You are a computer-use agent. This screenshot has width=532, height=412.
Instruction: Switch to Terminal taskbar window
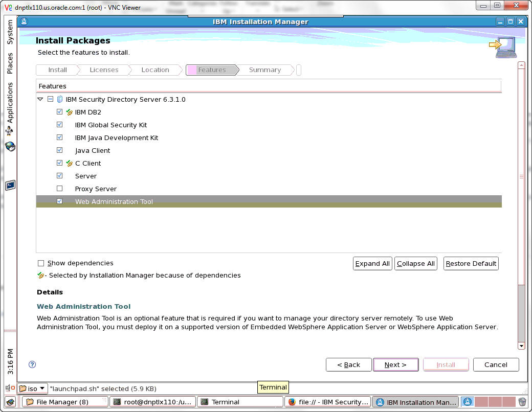pos(240,402)
